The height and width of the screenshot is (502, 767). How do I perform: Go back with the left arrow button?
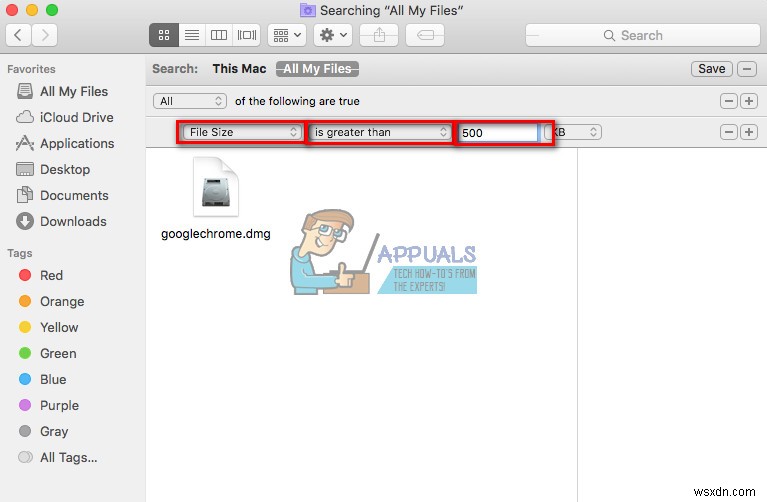tap(19, 35)
